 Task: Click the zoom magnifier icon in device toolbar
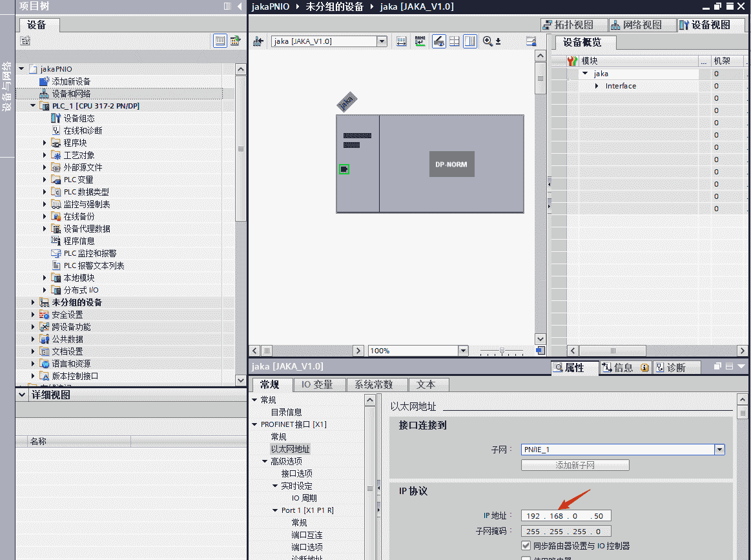tap(488, 41)
